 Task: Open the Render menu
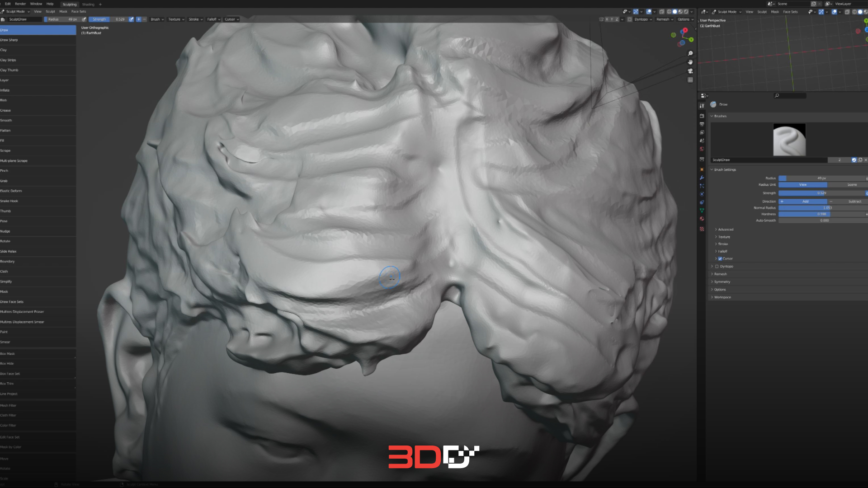pos(20,4)
